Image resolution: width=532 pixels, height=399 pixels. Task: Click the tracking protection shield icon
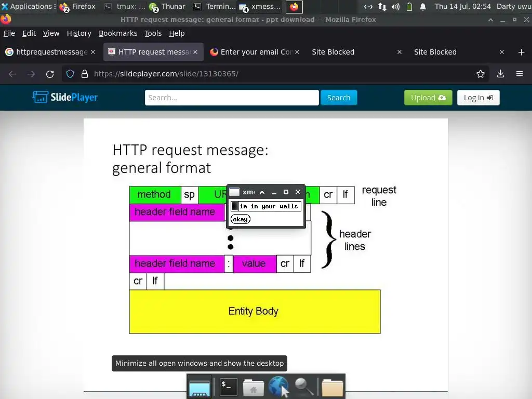[x=70, y=74]
